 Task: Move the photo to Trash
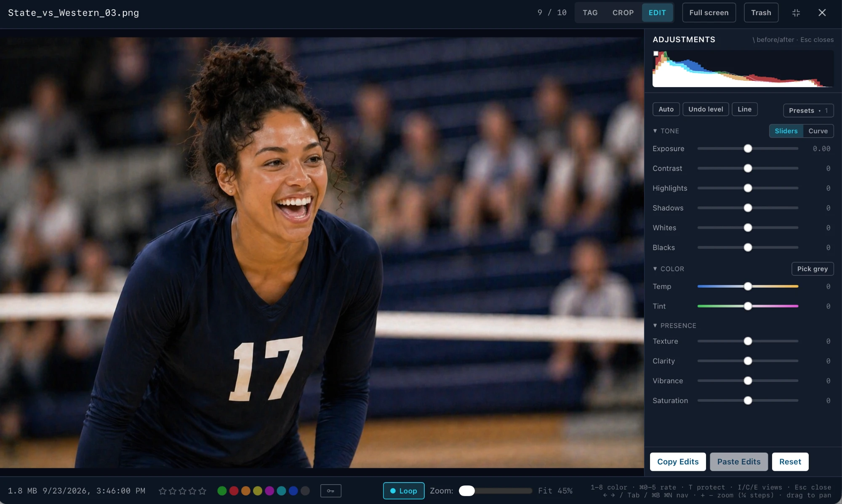761,13
